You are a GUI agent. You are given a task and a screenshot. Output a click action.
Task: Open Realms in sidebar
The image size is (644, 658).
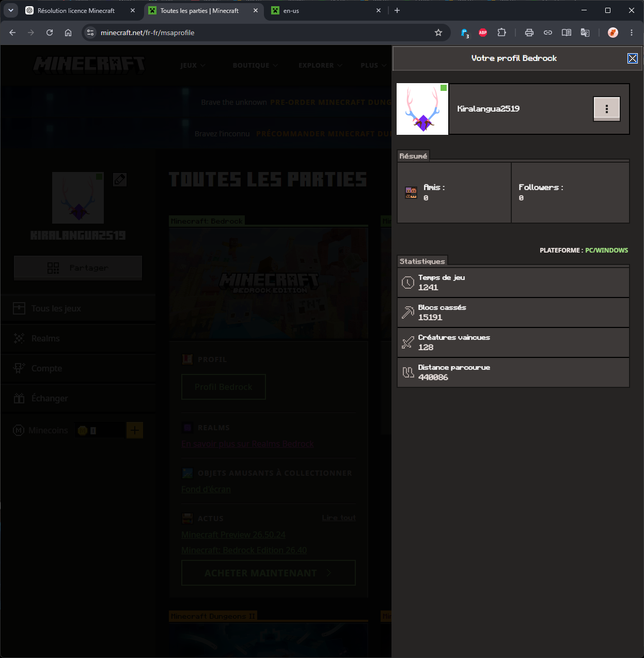point(78,338)
